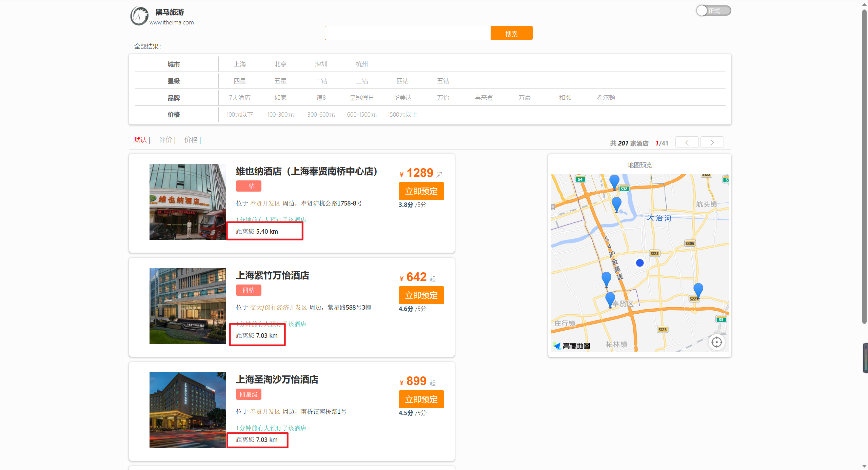Click the orange 搜索 button
Image resolution: width=868 pixels, height=470 pixels.
[511, 33]
